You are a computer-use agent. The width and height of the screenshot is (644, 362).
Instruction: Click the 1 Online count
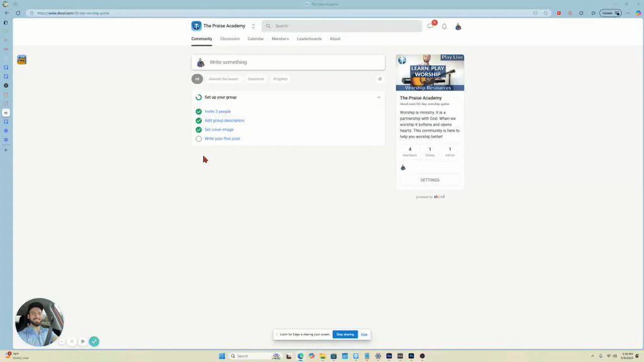point(430,152)
